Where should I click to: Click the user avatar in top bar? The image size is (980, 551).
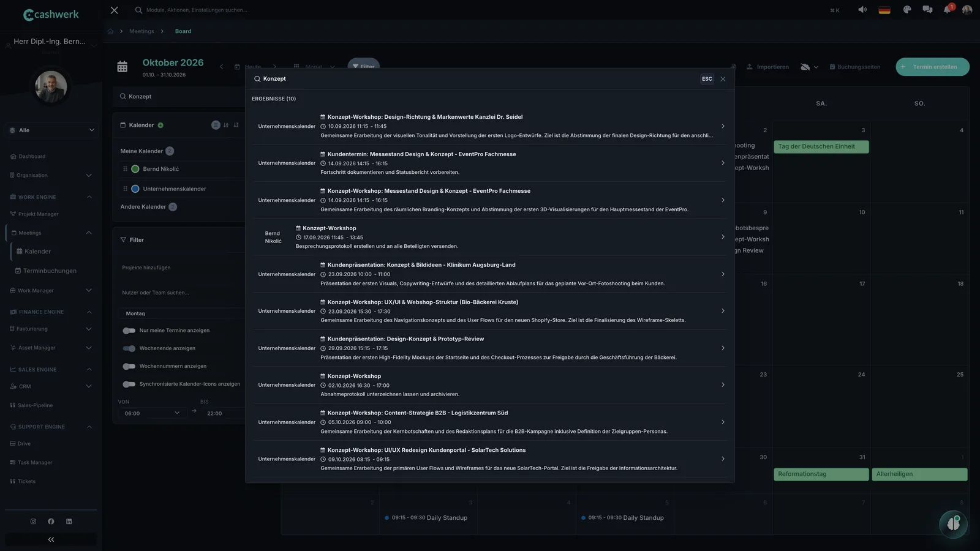tap(967, 10)
